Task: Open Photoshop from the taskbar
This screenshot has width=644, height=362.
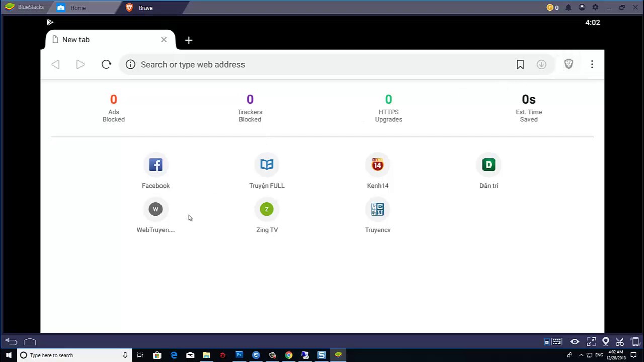Action: (x=239, y=355)
